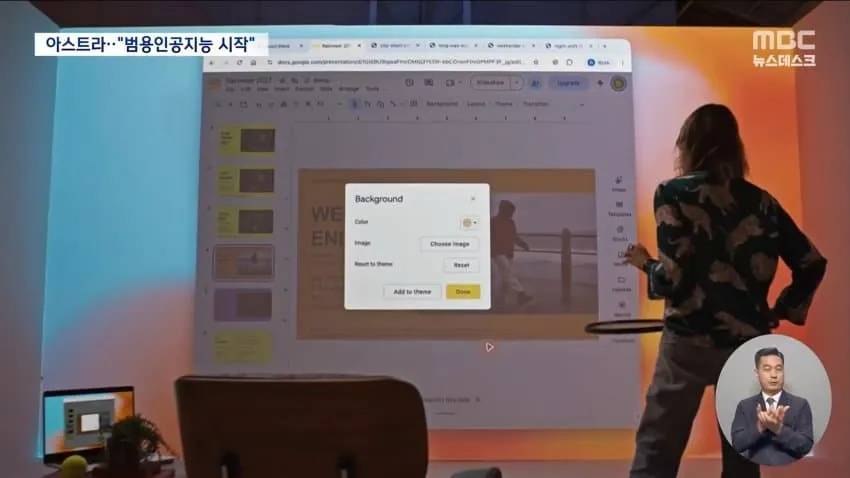
Task: Open the background Color swatch picker
Action: (x=469, y=222)
